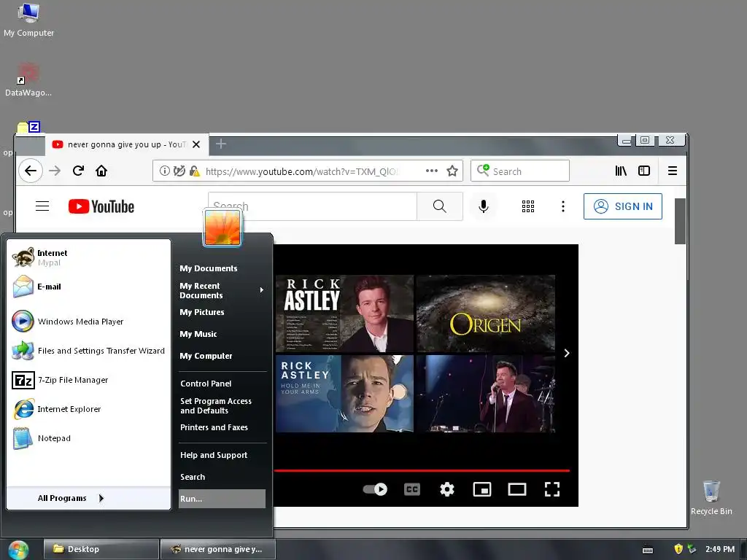Viewport: 747px width, 560px height.
Task: Open Internet Mypal from Start menu
Action: (x=88, y=257)
